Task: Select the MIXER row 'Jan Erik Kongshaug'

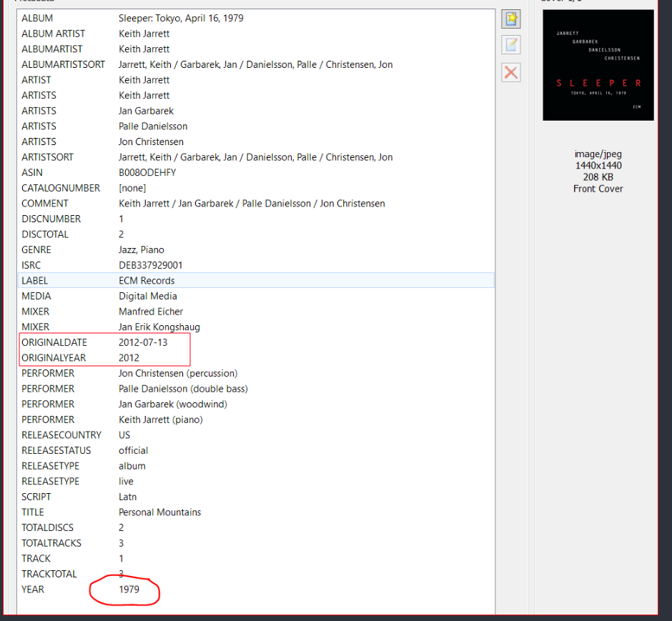Action: (x=256, y=327)
